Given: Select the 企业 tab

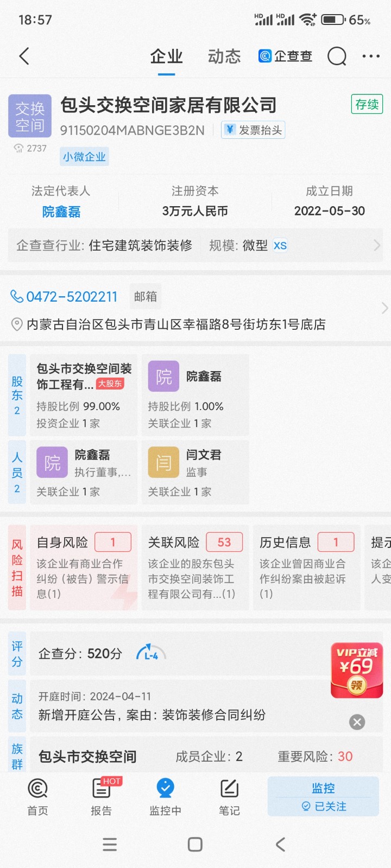Looking at the screenshot, I should (166, 56).
